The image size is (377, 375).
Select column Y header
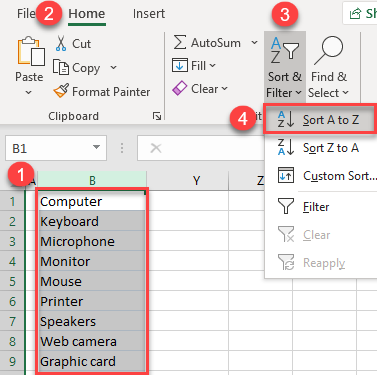click(196, 180)
